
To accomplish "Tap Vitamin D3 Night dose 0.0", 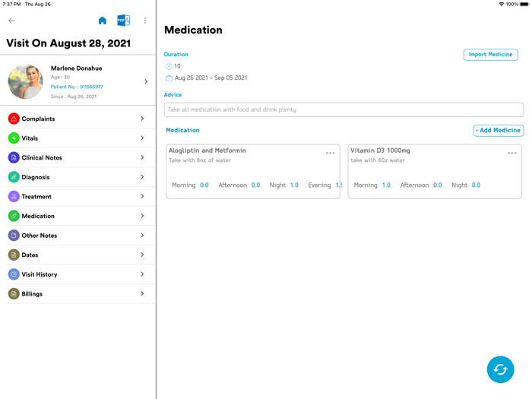I will coord(476,185).
